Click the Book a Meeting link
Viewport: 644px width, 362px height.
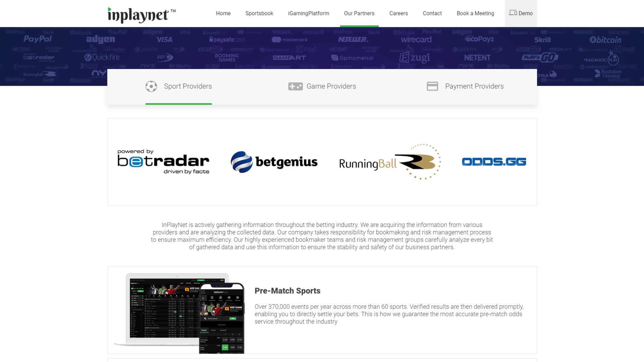coord(475,13)
